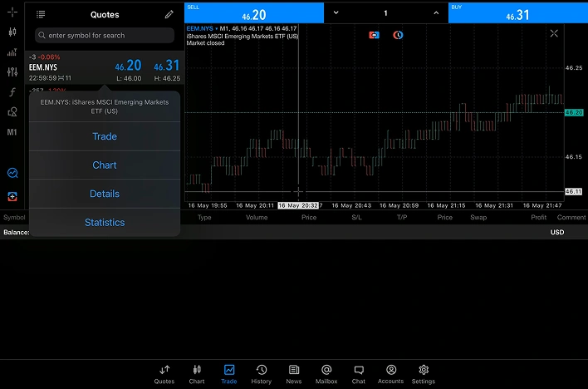The height and width of the screenshot is (389, 588).
Task: Select the crosshair tool in left sidebar
Action: point(12,12)
